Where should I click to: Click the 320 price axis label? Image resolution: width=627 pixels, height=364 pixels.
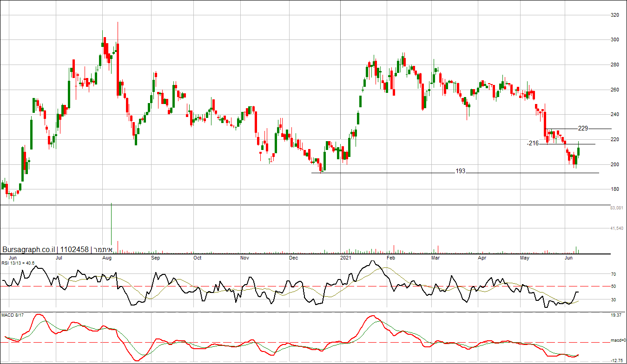(x=614, y=15)
